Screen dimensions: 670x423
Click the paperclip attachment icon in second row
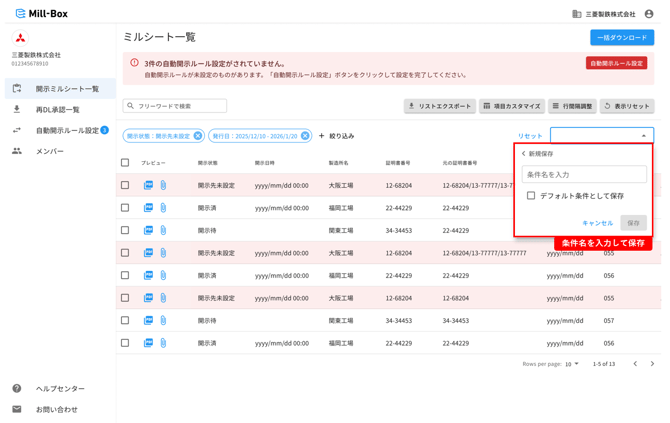coord(163,208)
